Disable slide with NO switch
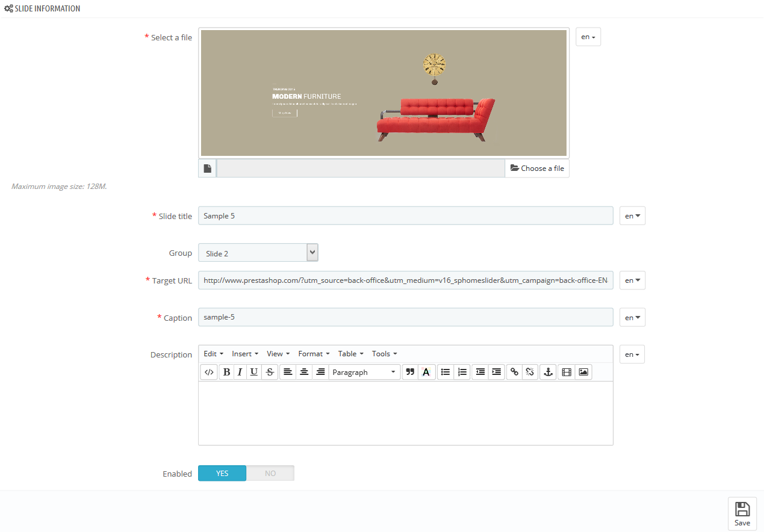The height and width of the screenshot is (532, 764). coord(270,473)
